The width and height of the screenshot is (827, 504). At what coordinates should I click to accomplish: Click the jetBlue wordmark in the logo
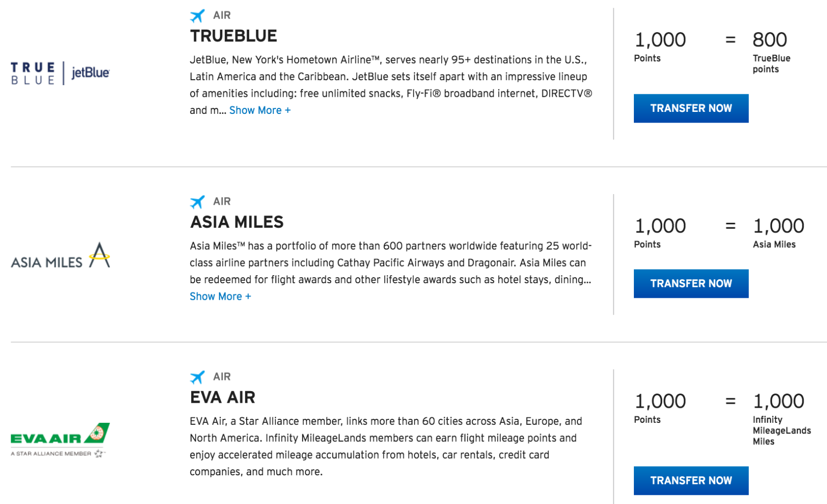click(x=91, y=74)
